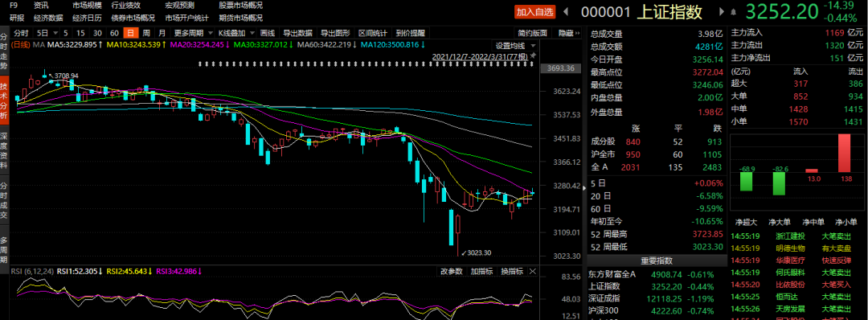Click the 隐藏 hide panel button
Viewport: 868px width, 320px height.
[x=569, y=33]
